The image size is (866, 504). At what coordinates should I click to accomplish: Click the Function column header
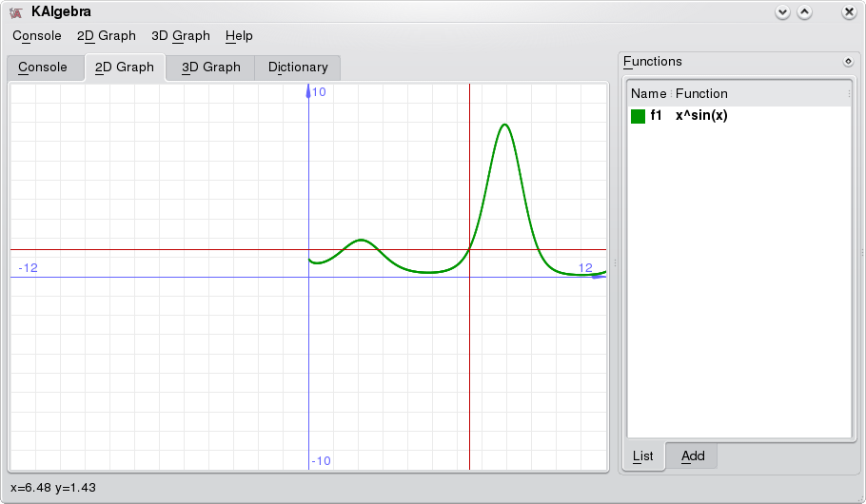(x=701, y=94)
